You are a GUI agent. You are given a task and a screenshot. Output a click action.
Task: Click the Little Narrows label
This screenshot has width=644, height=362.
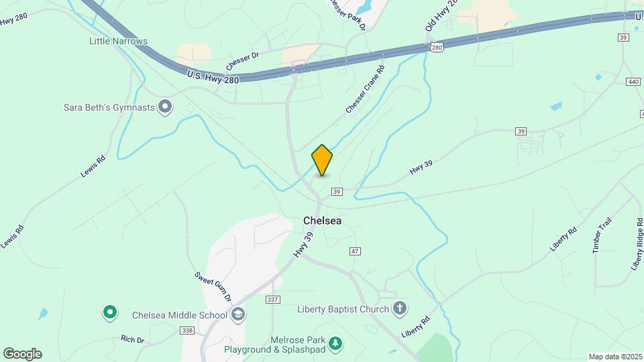118,41
